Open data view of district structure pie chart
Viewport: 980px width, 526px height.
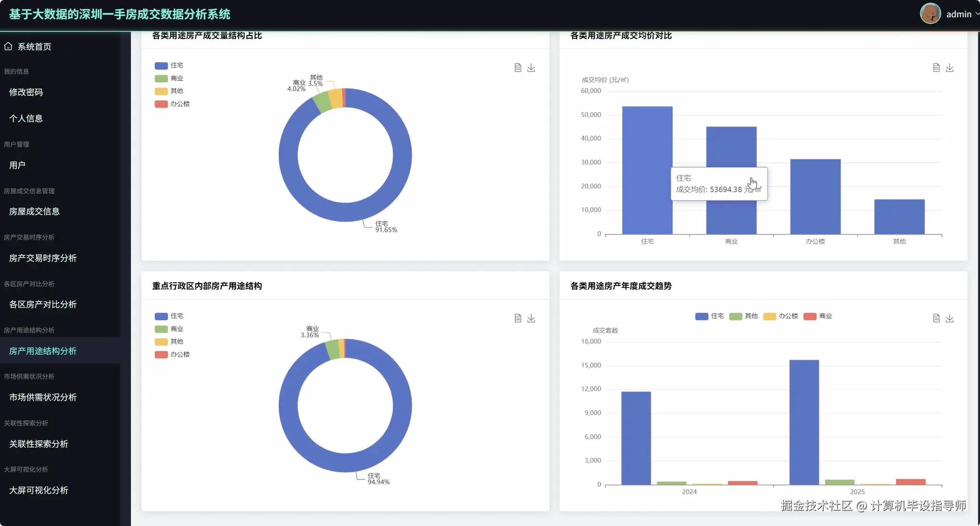518,318
